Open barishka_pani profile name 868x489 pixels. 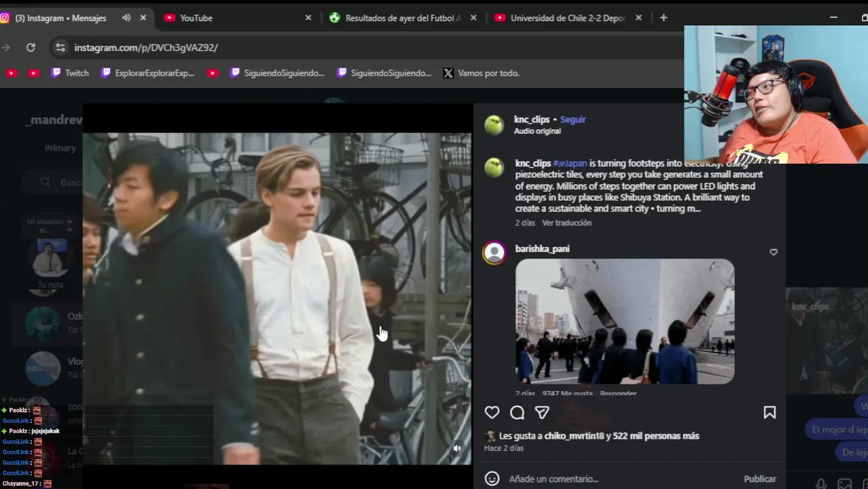(542, 249)
